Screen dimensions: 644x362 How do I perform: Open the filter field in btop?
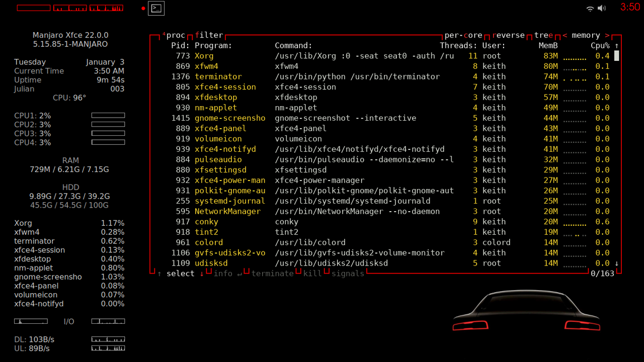pos(209,35)
